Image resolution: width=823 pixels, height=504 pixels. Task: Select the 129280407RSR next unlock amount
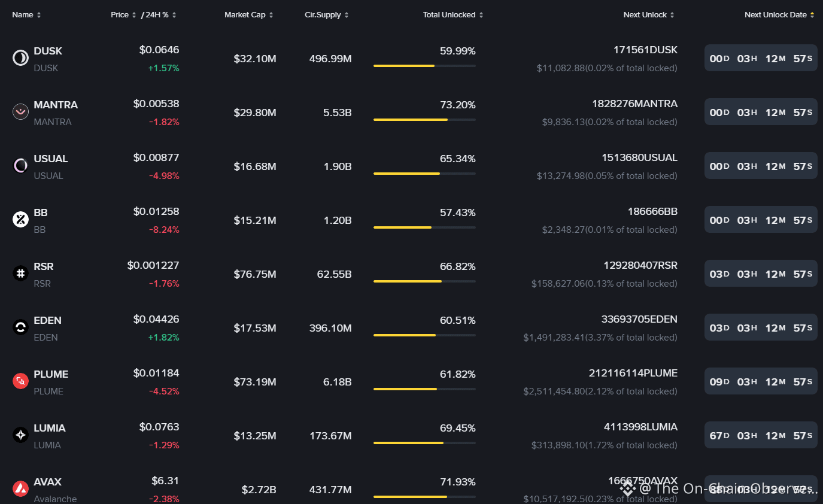point(640,266)
